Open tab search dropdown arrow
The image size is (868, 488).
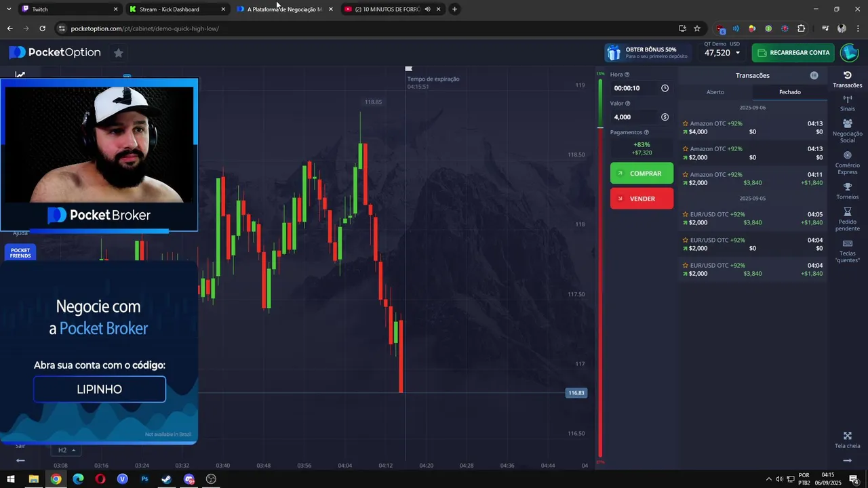click(8, 9)
